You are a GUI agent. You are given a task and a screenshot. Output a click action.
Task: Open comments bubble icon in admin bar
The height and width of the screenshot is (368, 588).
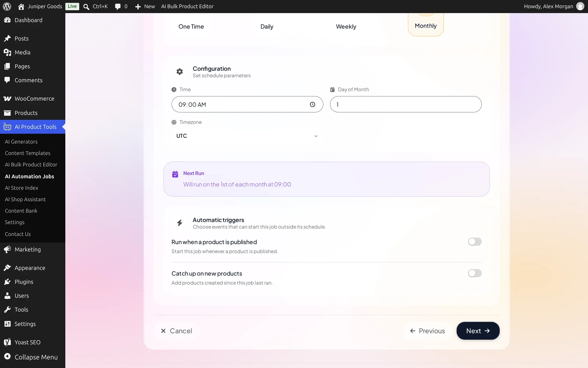118,7
